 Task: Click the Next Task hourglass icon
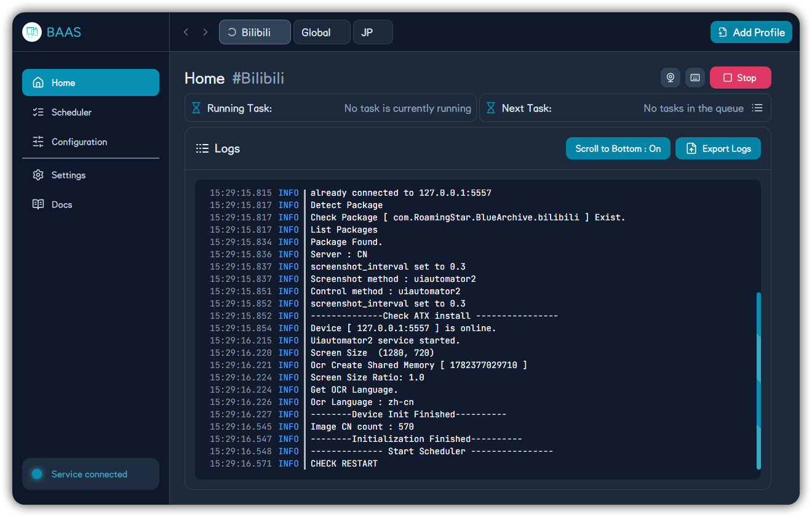[x=491, y=108]
